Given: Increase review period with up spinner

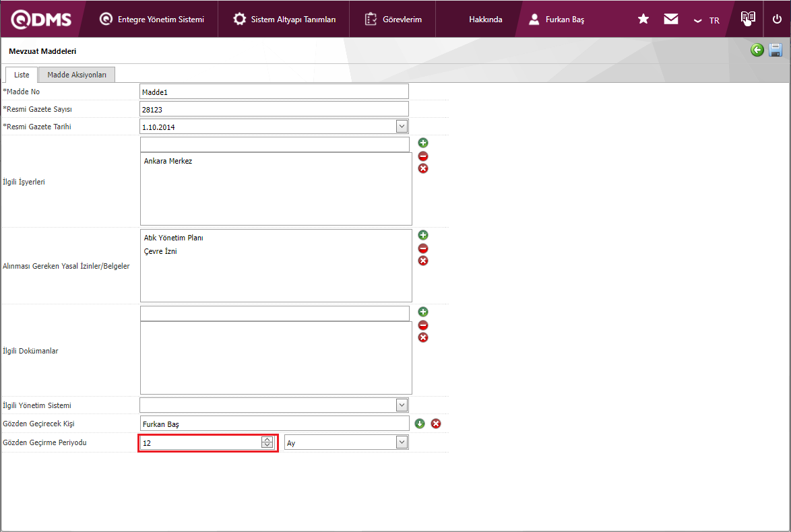Looking at the screenshot, I should [x=267, y=439].
